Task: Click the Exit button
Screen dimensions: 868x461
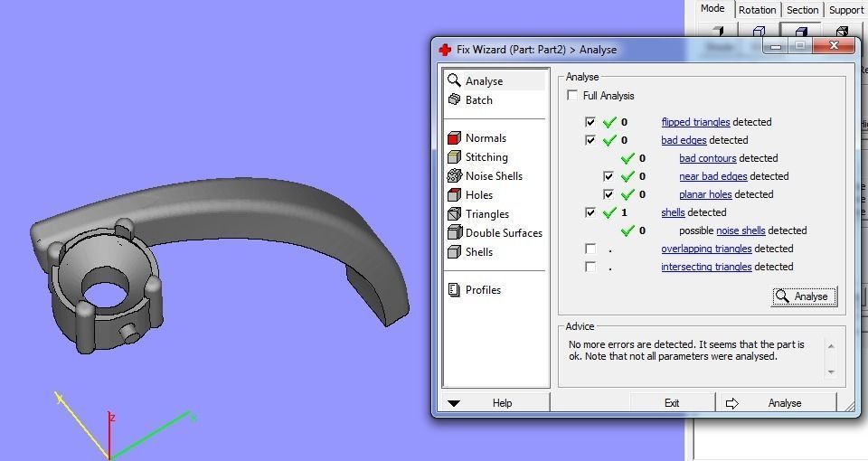Action: (672, 403)
